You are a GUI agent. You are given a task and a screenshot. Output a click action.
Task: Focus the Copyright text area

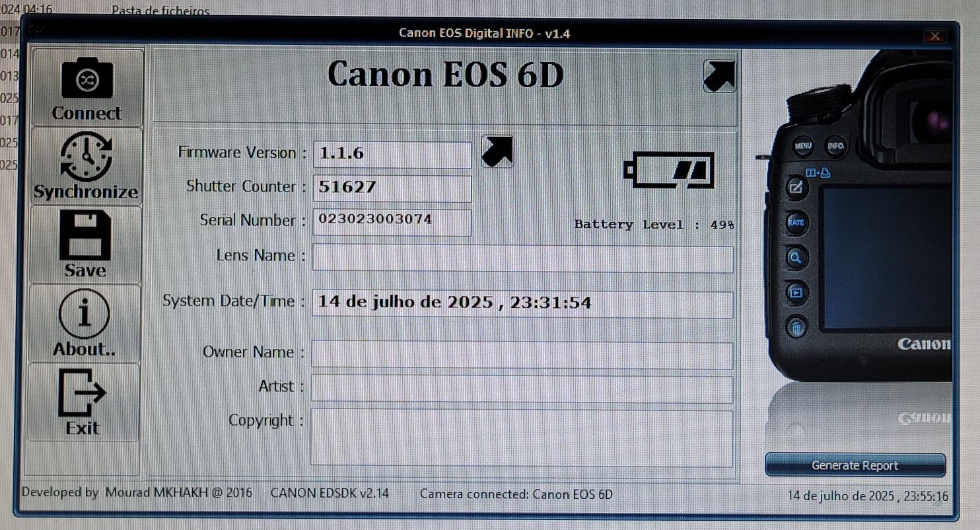pos(522,438)
